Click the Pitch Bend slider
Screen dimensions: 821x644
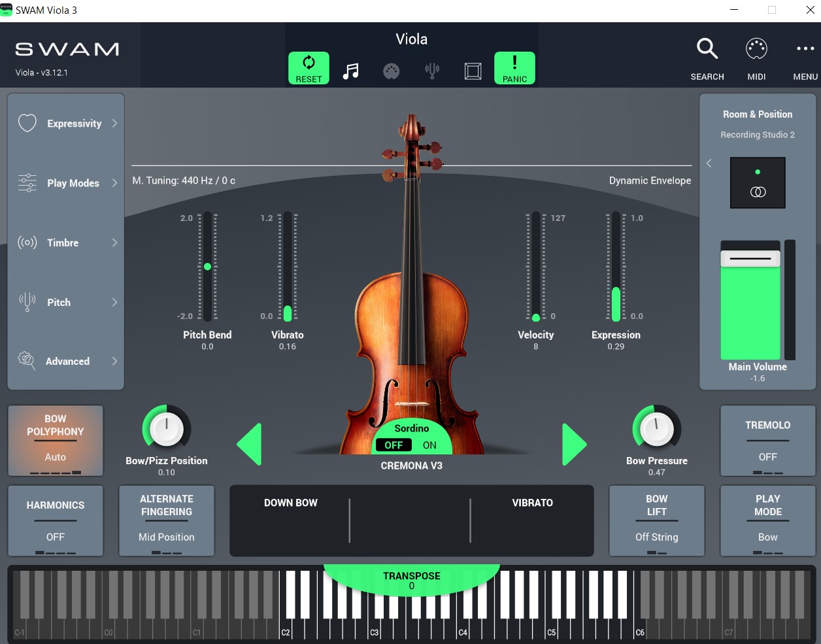pyautogui.click(x=207, y=266)
